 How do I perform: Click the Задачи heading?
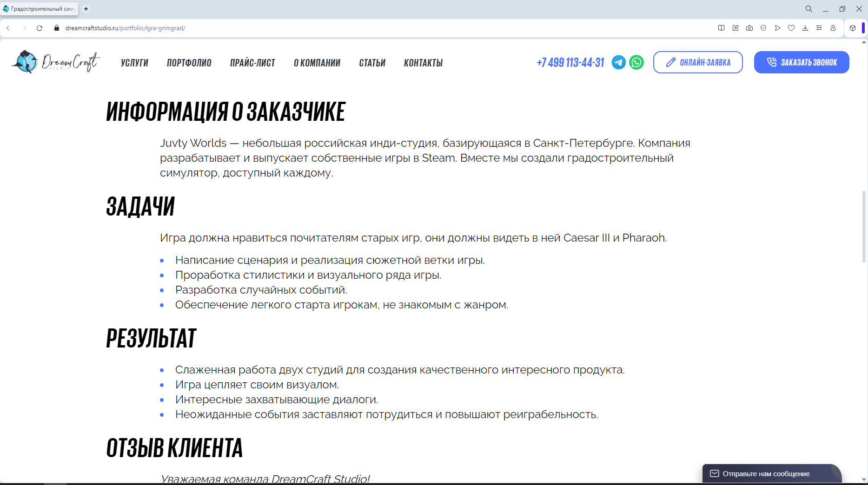tap(140, 207)
